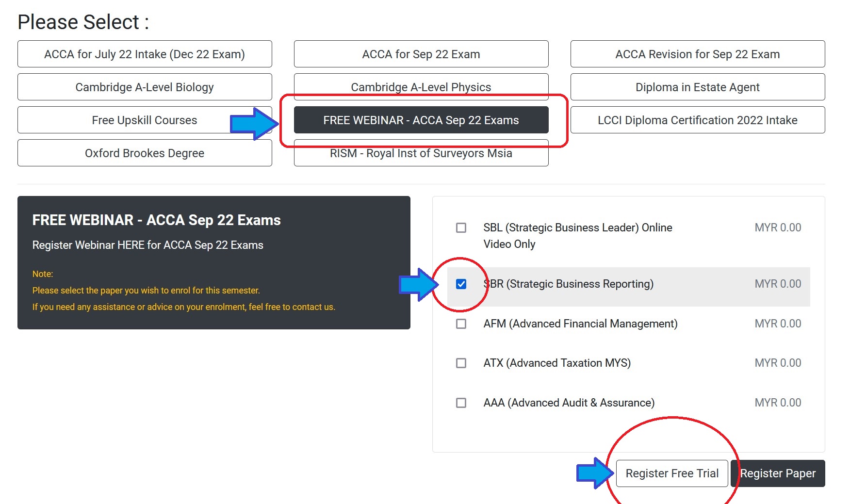Click 'FREE WEBINAR - ACCA Sep 22 Exams' panel heading
Image resolution: width=850 pixels, height=504 pixels.
[156, 220]
